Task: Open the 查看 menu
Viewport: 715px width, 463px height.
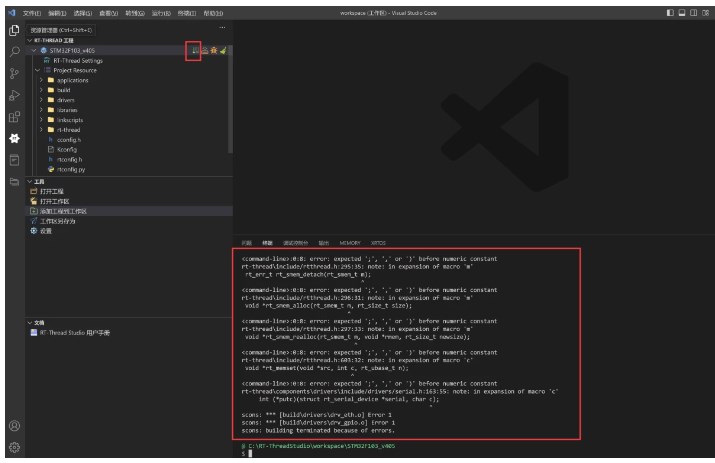Action: [x=109, y=13]
